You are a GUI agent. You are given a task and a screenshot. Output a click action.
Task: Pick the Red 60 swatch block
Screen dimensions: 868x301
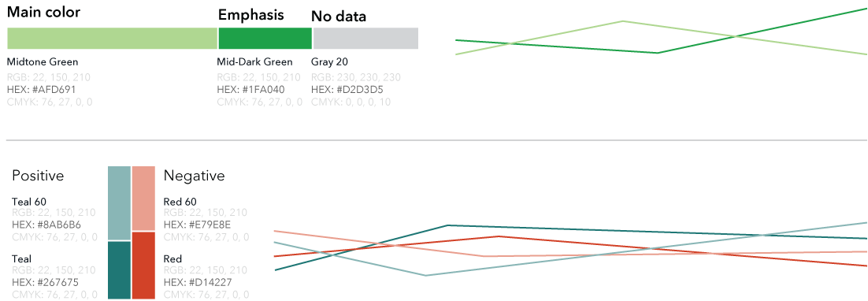click(x=143, y=198)
